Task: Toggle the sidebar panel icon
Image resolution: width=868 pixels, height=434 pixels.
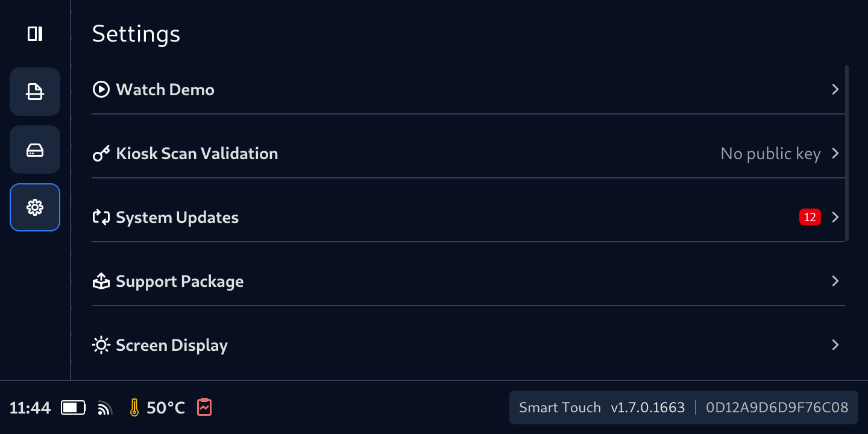Action: (35, 34)
